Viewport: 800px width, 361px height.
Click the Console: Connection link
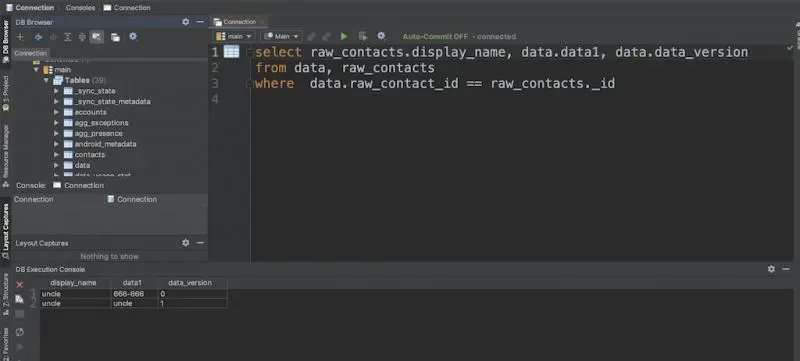click(79, 185)
